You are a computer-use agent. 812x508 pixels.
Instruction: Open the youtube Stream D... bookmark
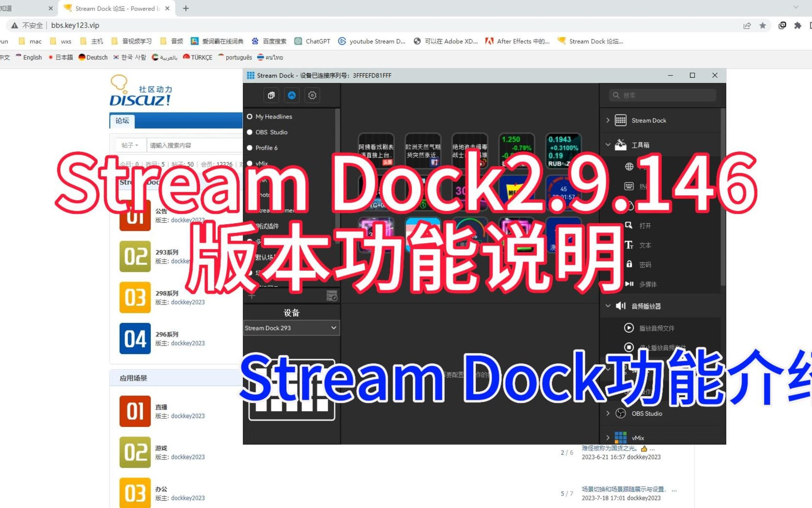372,41
